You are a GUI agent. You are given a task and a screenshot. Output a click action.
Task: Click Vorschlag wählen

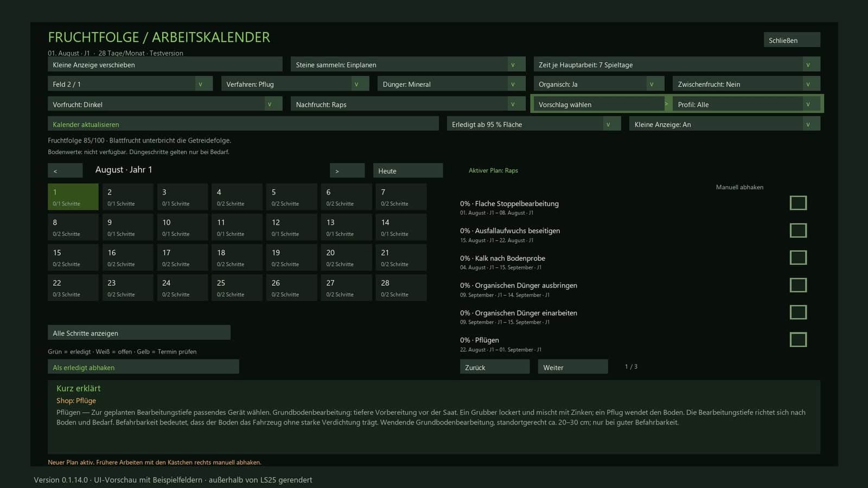pyautogui.click(x=599, y=104)
